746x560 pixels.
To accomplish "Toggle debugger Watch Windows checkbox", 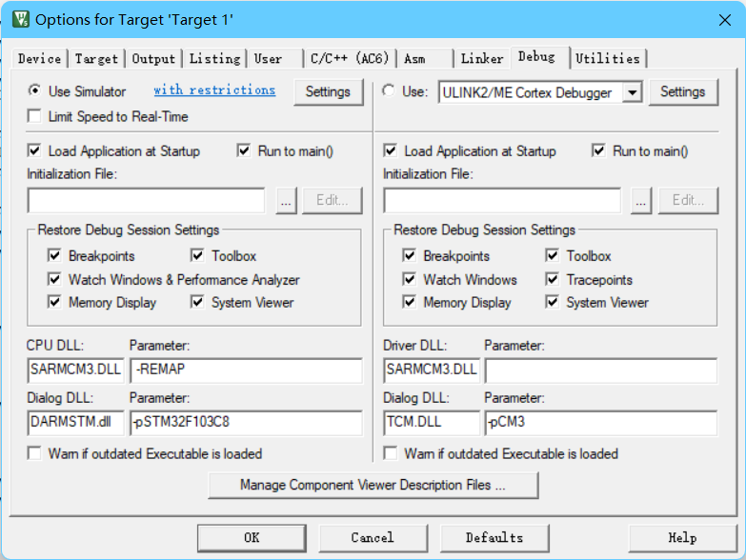I will pos(409,279).
